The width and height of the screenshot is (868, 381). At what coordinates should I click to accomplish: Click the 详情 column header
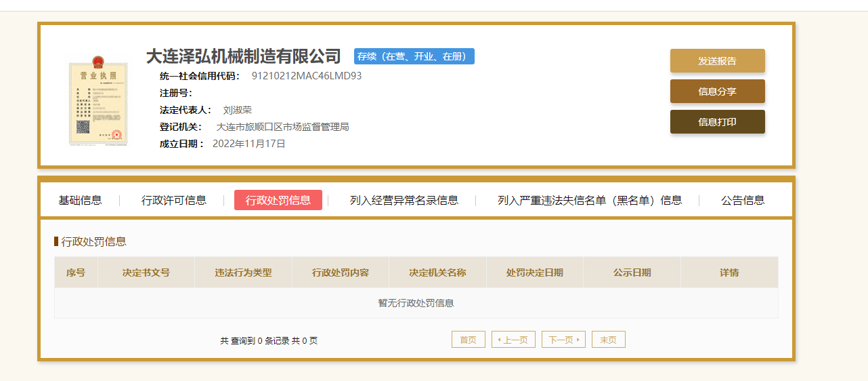729,273
